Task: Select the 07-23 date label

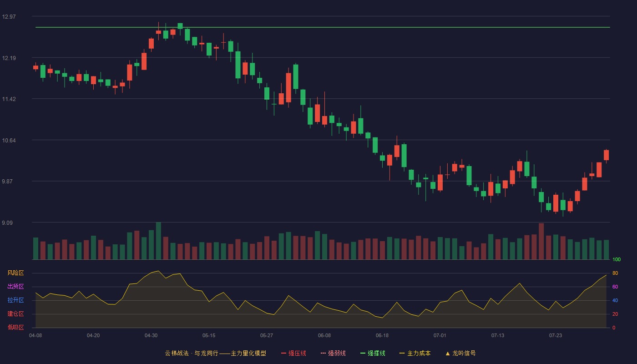Action: [x=556, y=335]
